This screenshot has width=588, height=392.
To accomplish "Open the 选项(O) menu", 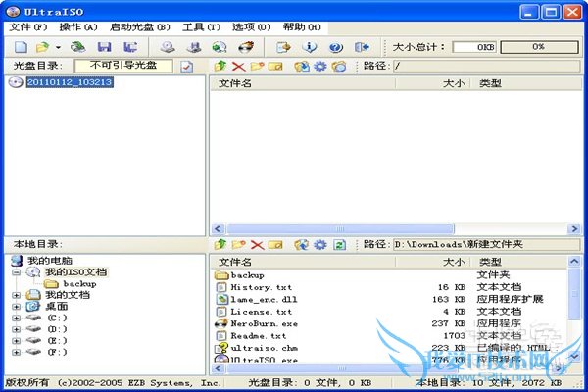I will (251, 27).
